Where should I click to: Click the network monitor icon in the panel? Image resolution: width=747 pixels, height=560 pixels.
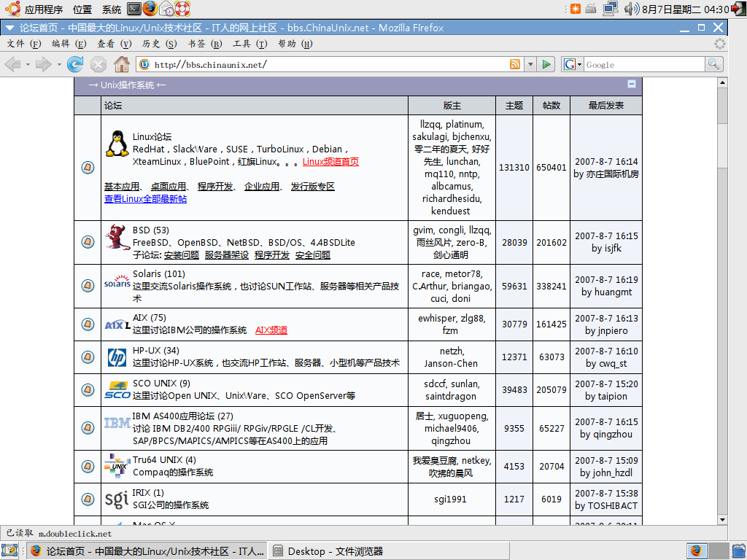(611, 9)
